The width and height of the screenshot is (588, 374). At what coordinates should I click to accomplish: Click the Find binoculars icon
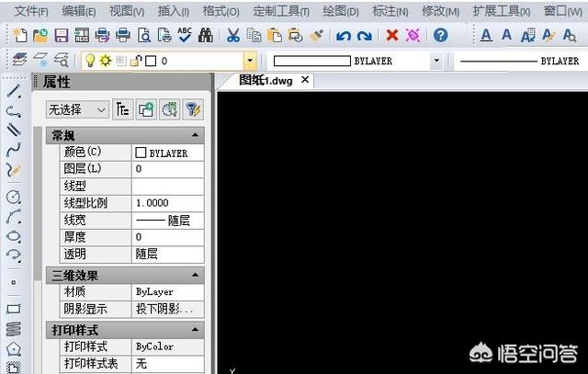(206, 36)
